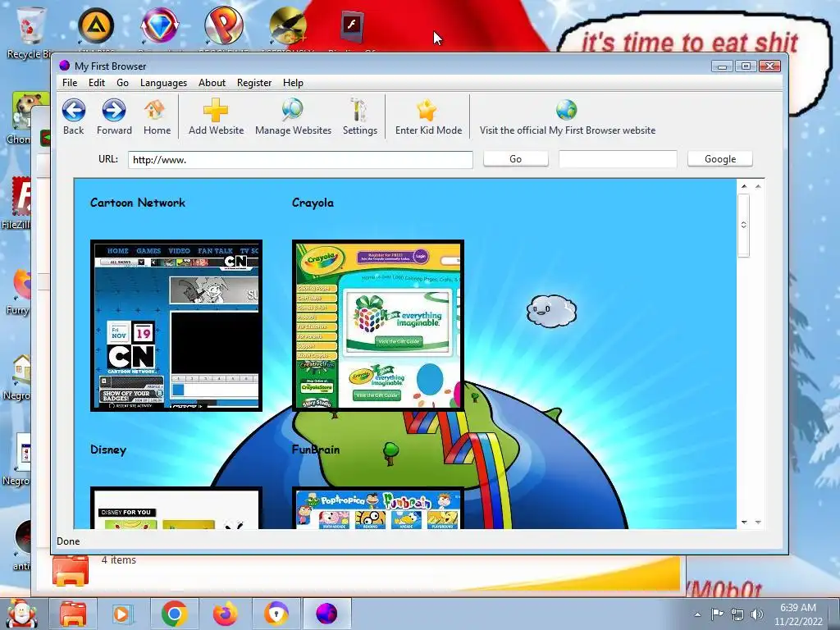Viewport: 840px width, 630px height.
Task: Click the URL address field
Action: (x=300, y=160)
